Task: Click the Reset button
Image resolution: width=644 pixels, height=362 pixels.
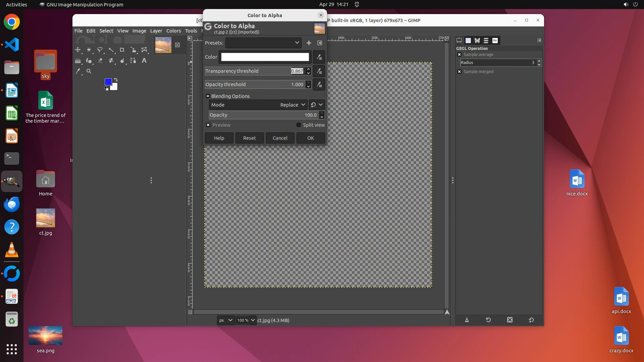Action: point(249,138)
